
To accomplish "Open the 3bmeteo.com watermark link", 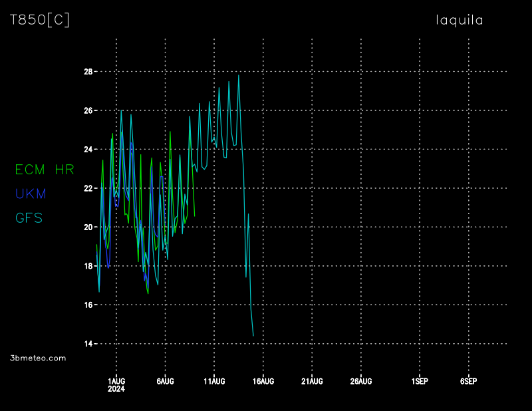I will tap(39, 358).
